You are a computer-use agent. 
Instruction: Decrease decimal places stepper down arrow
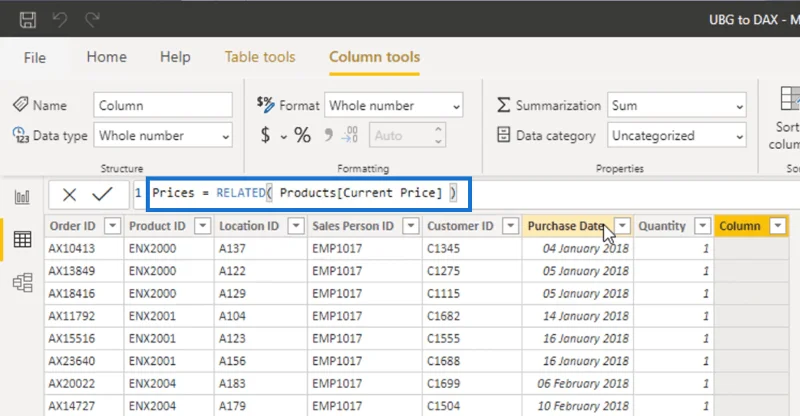[x=438, y=141]
